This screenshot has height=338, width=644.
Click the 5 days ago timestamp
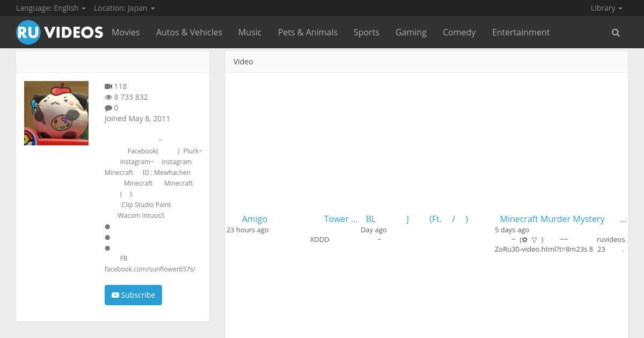pyautogui.click(x=512, y=230)
